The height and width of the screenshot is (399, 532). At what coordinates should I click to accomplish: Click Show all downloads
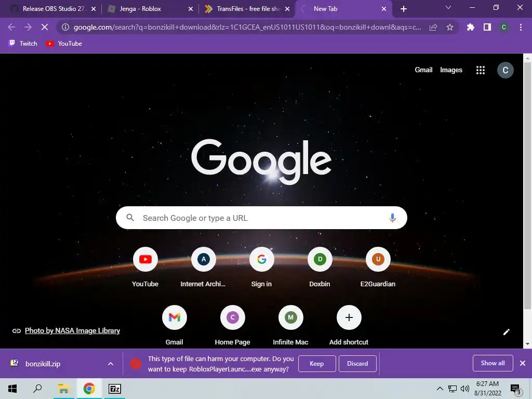coord(493,363)
